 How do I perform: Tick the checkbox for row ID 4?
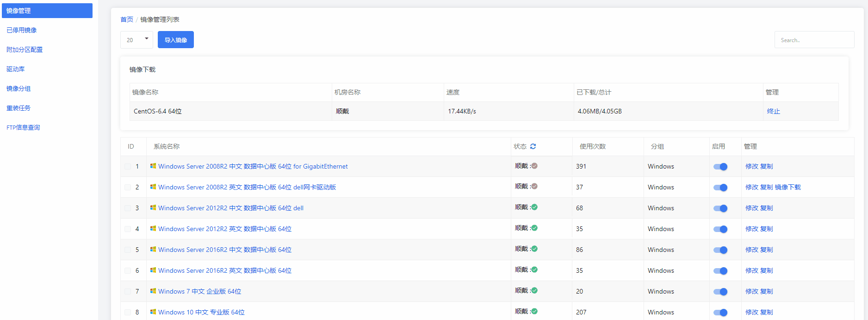[x=128, y=229]
